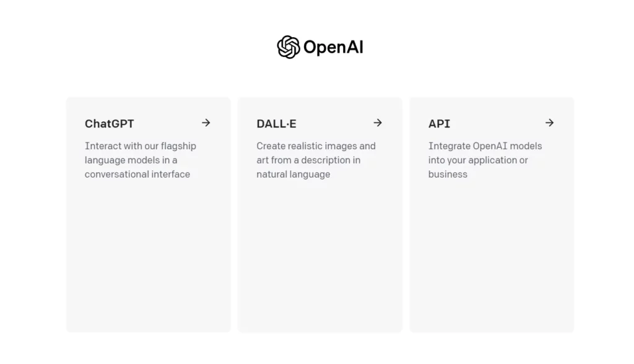Open API via its arrow icon

[550, 123]
